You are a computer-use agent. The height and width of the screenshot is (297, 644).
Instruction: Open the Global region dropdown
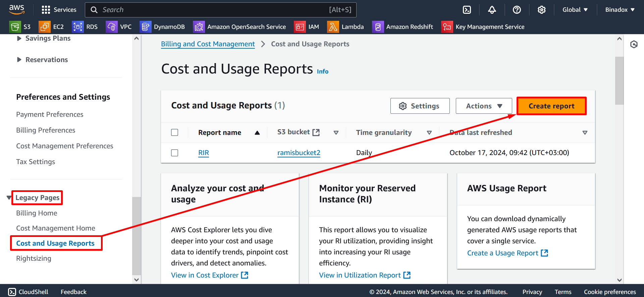tap(575, 10)
